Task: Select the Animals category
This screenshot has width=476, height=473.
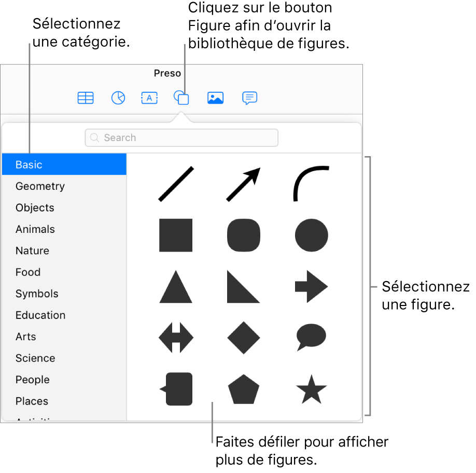Action: tap(64, 229)
